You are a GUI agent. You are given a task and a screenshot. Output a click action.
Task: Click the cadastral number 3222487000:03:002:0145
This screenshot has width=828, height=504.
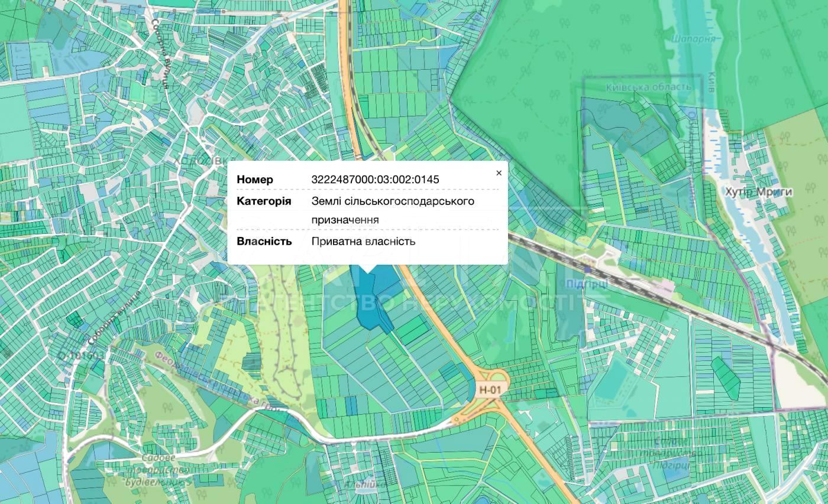(x=375, y=180)
